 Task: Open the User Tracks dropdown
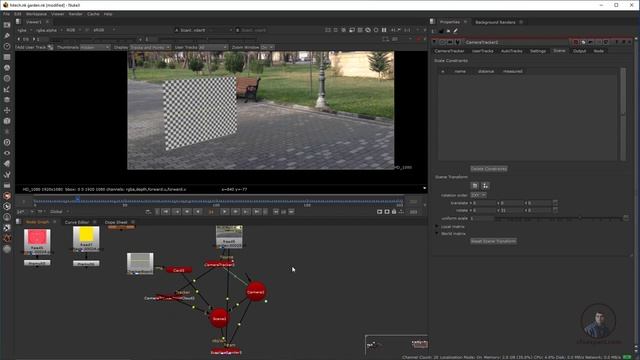pyautogui.click(x=213, y=47)
